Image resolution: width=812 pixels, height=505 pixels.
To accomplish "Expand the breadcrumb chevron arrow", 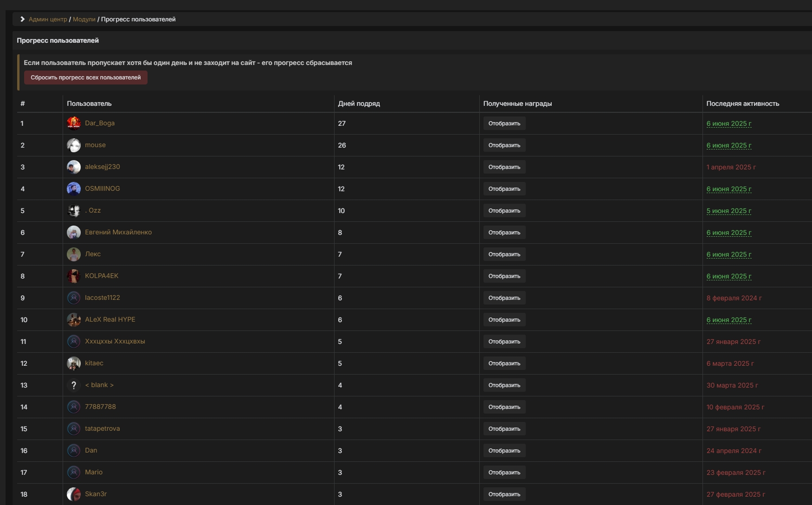I will [x=22, y=19].
